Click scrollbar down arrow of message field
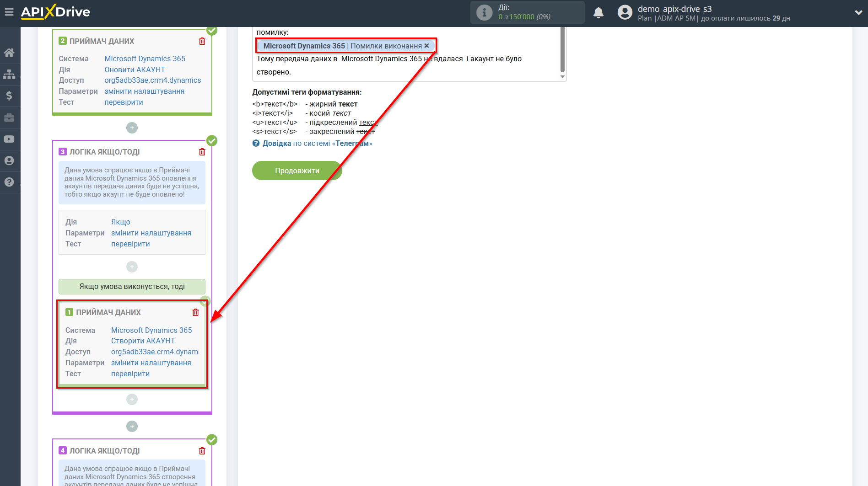The height and width of the screenshot is (486, 868). tap(562, 77)
